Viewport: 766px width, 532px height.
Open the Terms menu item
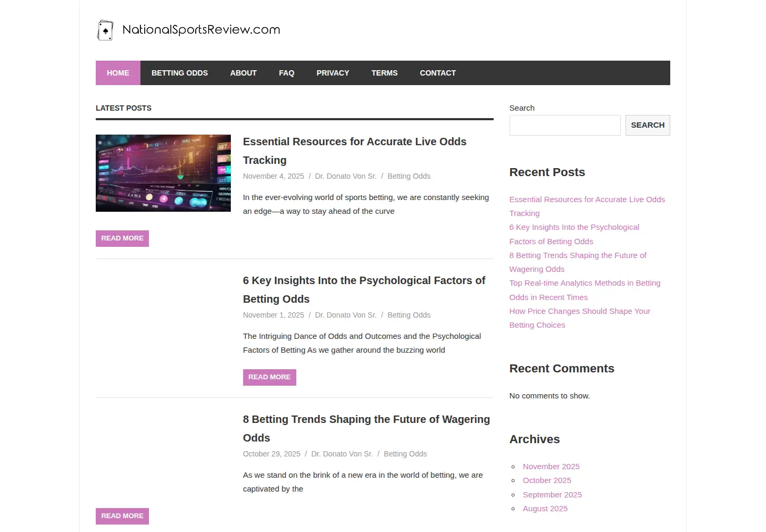(x=385, y=73)
